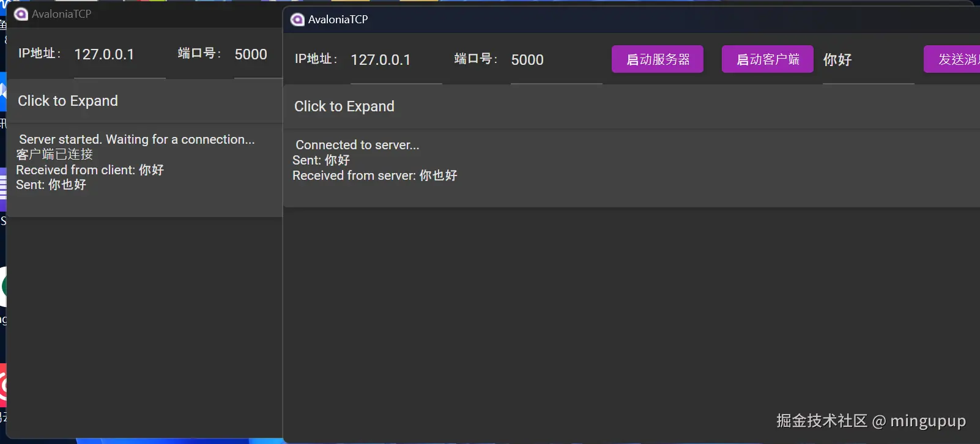Viewport: 980px width, 444px height.
Task: Click the AvaloniaTCP logo in back window
Action: 21,14
